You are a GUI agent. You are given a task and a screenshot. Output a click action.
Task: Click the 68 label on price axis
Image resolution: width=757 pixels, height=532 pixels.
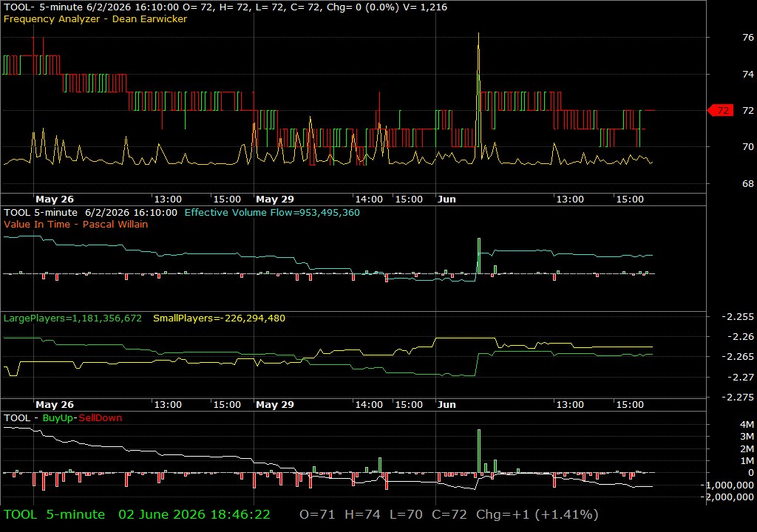(748, 183)
